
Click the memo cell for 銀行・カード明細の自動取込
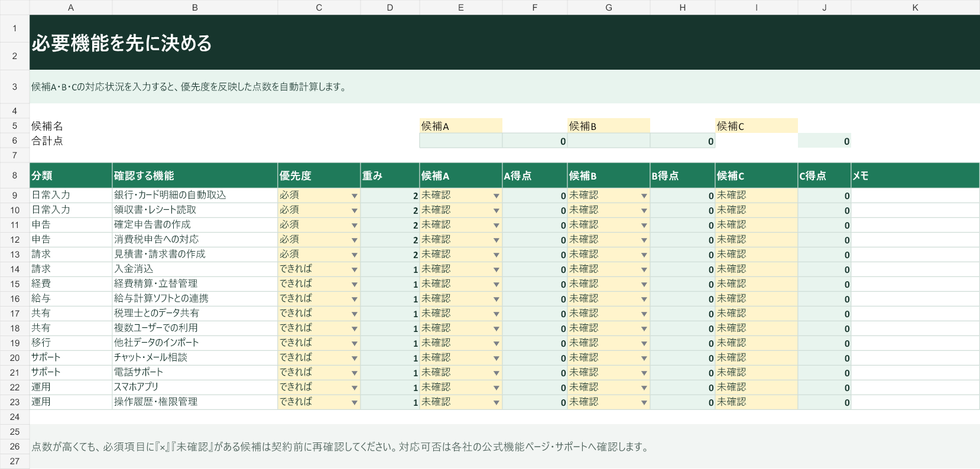pos(915,196)
